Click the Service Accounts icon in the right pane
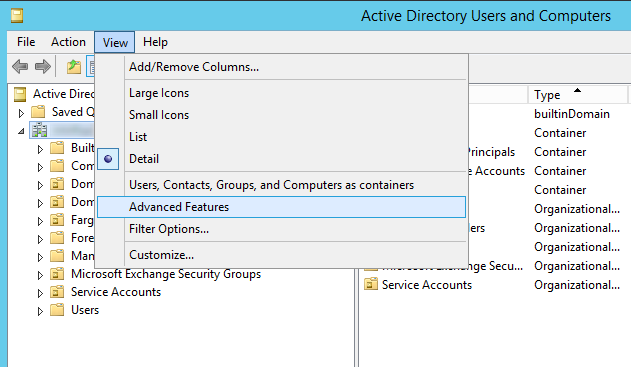The image size is (631, 367). tap(371, 284)
